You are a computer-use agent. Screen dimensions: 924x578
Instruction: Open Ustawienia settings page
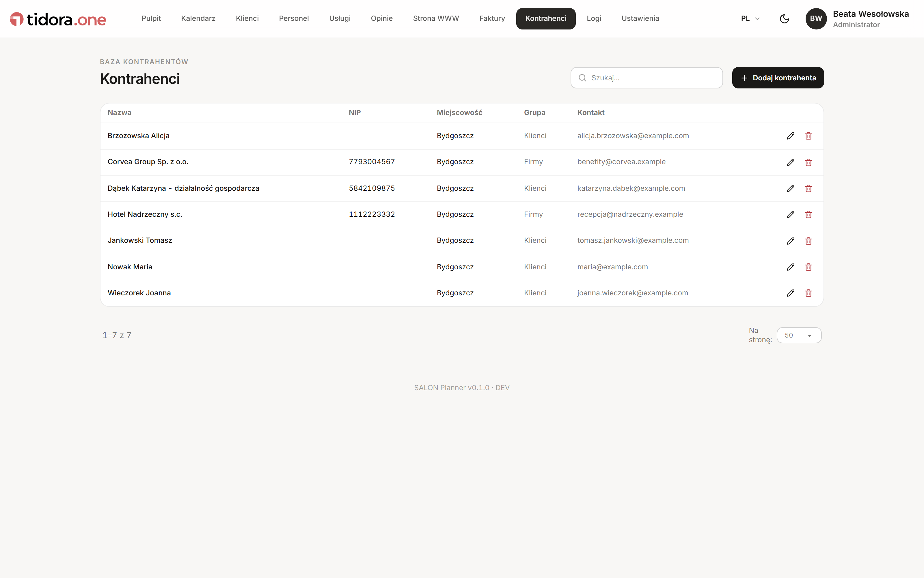point(640,18)
